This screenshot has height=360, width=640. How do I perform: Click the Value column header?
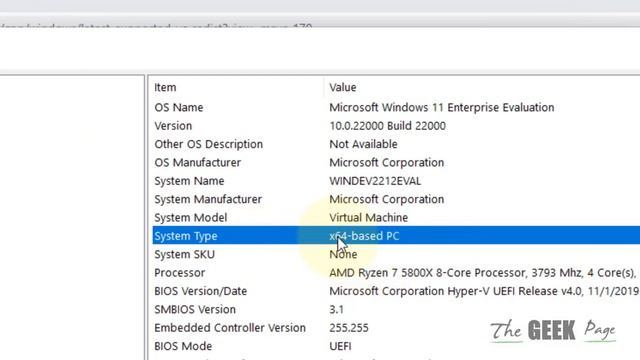[343, 87]
